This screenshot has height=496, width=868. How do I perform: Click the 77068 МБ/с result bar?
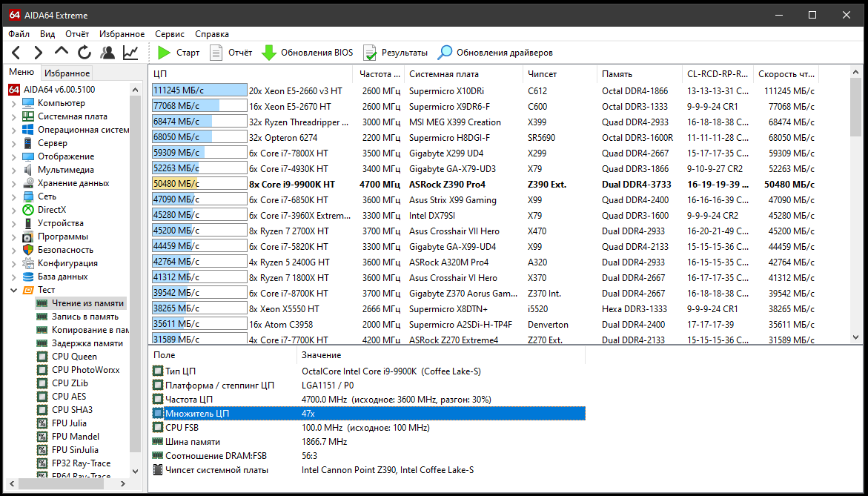(199, 106)
